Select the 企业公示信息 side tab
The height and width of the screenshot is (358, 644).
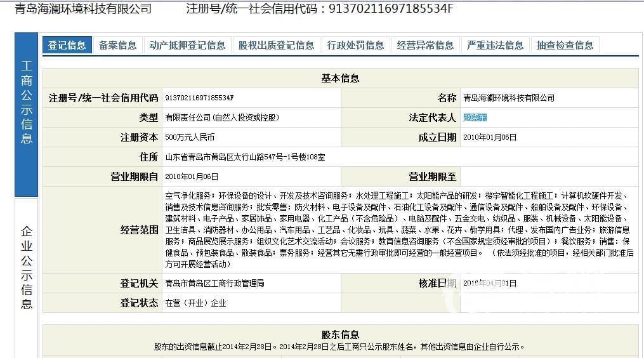tap(26, 278)
